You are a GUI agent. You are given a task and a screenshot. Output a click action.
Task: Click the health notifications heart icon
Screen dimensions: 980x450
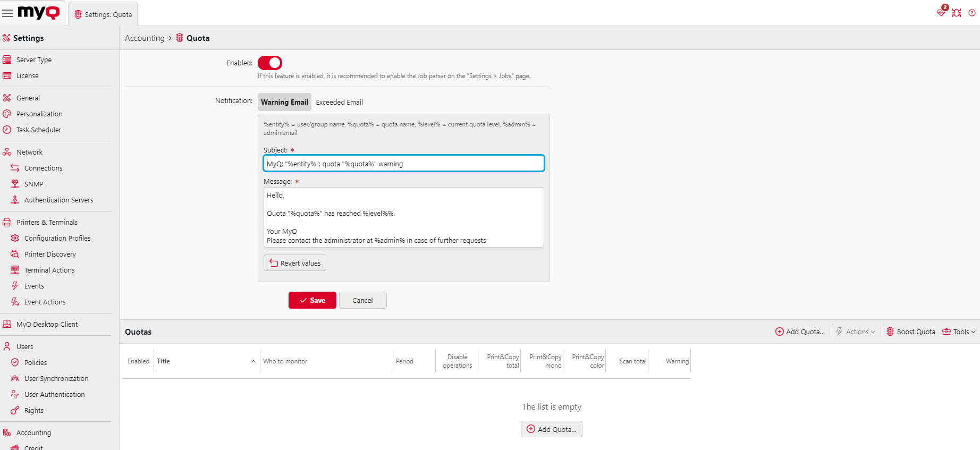941,13
